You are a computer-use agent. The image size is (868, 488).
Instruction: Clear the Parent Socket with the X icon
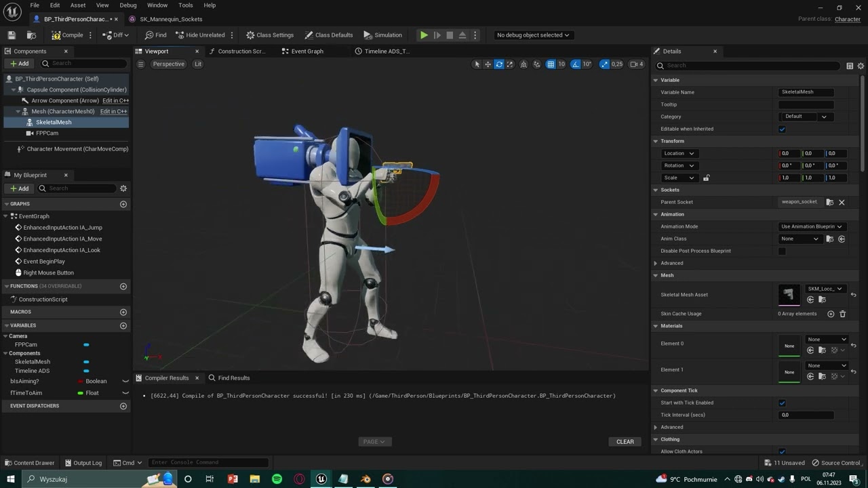pos(842,202)
